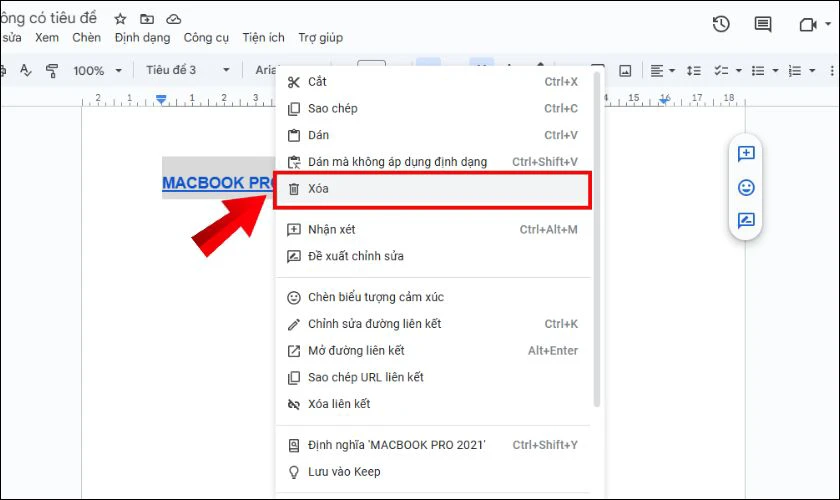The image size is (840, 500).
Task: Open the Arial font dropdown
Action: pos(266,70)
